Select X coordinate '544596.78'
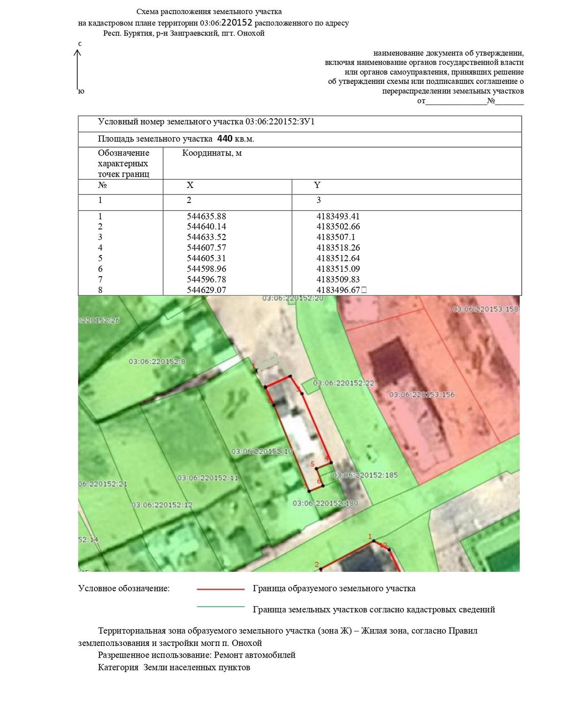This screenshot has height=728, width=563. (x=206, y=279)
